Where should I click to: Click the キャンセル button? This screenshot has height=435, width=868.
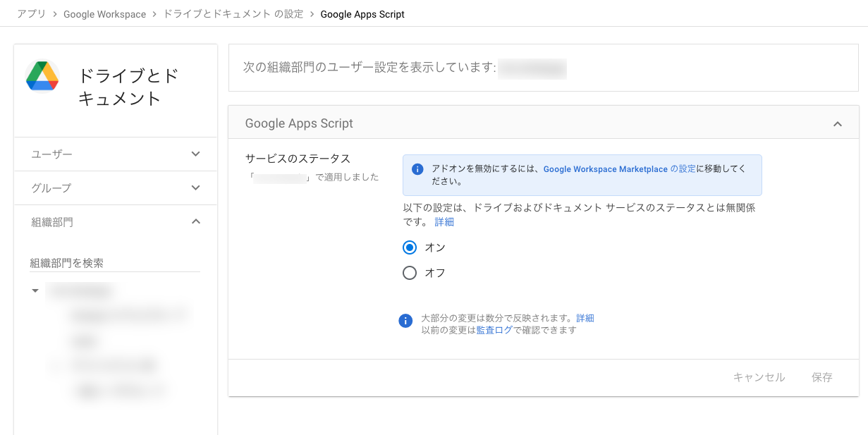click(x=759, y=377)
